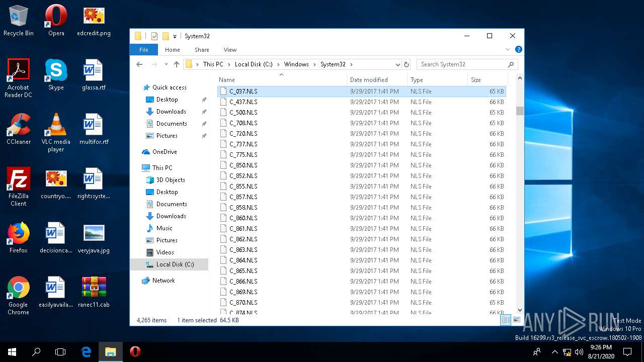The width and height of the screenshot is (644, 362).
Task: Launch Skype from the desktop
Action: [x=56, y=74]
